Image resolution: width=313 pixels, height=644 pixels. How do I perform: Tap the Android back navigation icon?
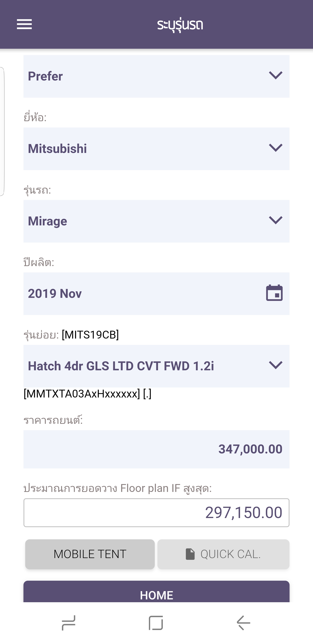(244, 622)
